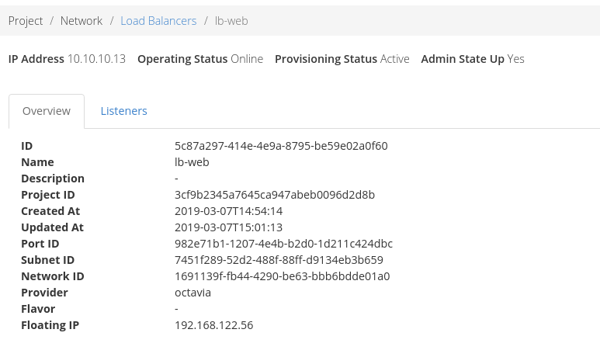Click the Floating IP row label
600x364 pixels.
[50, 325]
